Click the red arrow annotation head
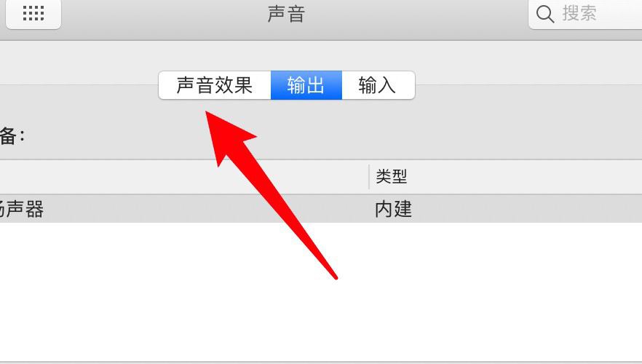This screenshot has width=642, height=364. 226,134
